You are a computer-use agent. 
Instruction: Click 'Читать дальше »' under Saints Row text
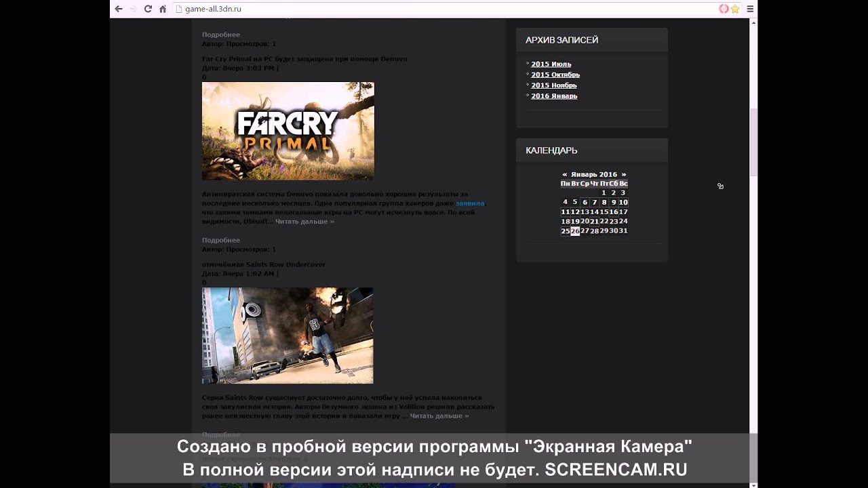pyautogui.click(x=439, y=416)
